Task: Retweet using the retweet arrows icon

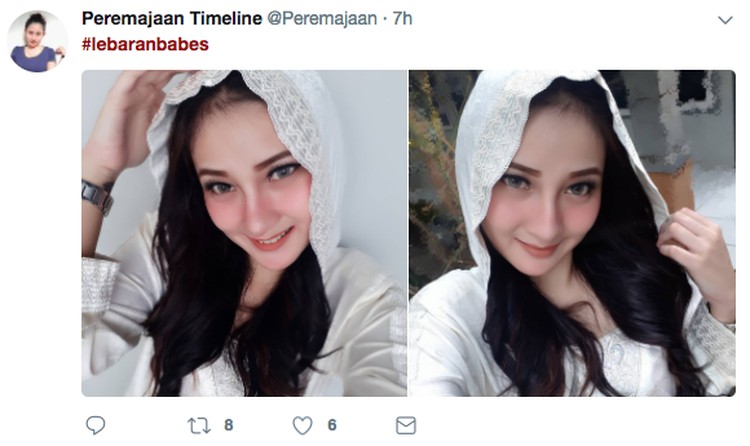Action: click(198, 425)
